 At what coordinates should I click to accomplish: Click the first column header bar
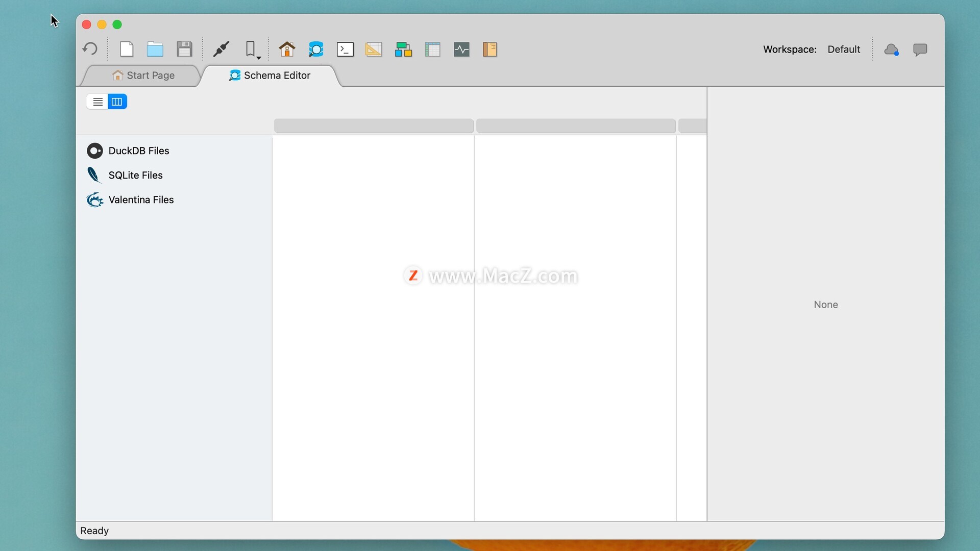tap(374, 126)
